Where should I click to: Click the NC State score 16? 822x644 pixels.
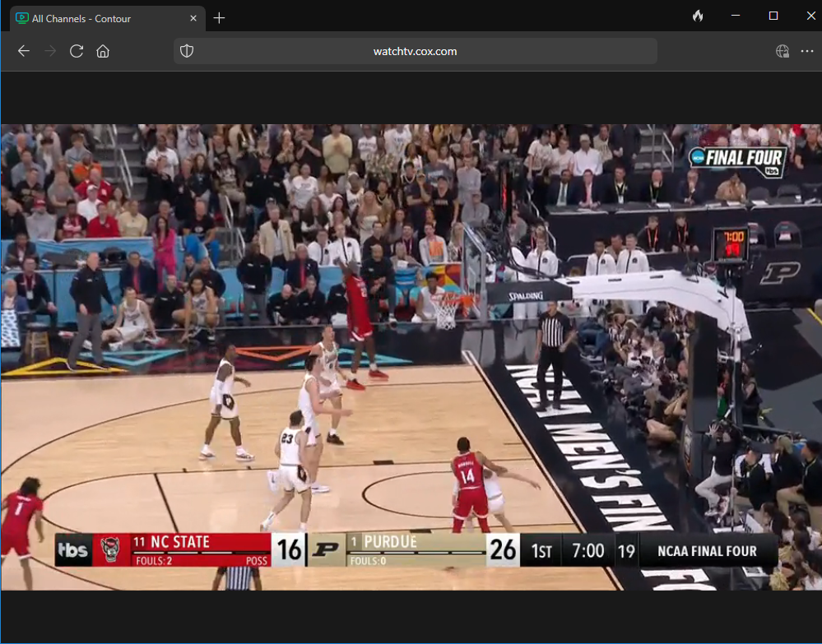coord(289,549)
